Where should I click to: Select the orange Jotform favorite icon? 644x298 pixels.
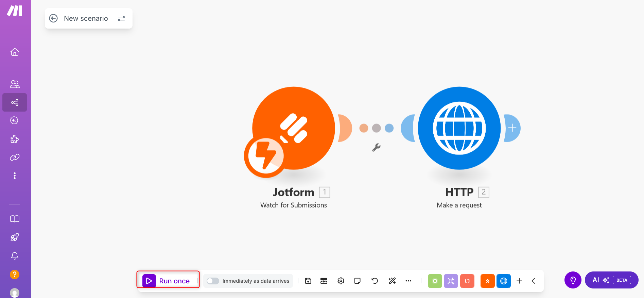point(488,281)
